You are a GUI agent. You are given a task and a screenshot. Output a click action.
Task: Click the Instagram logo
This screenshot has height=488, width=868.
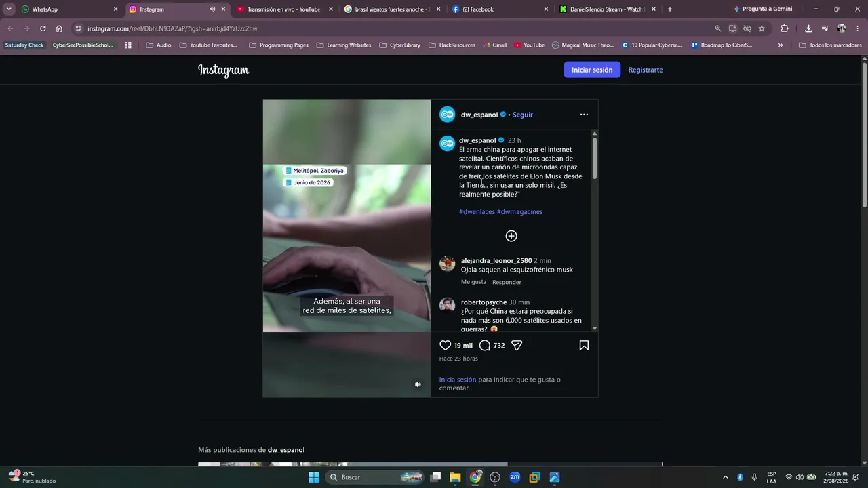224,70
